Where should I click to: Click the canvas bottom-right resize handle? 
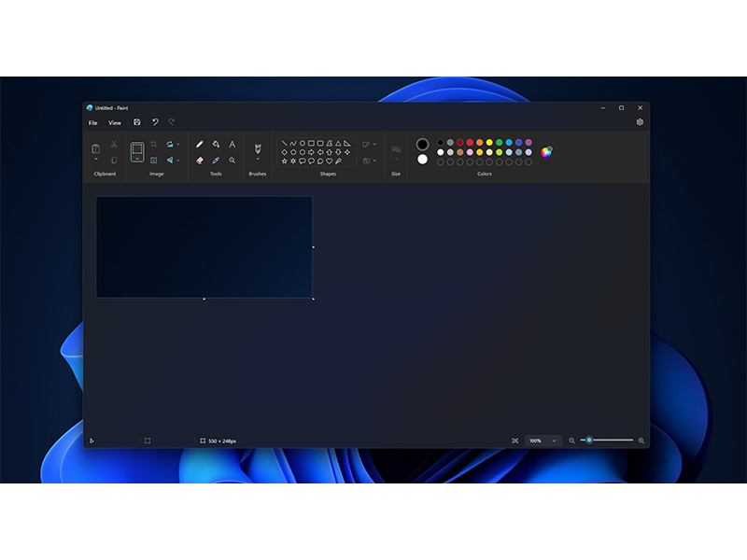pyautogui.click(x=313, y=299)
